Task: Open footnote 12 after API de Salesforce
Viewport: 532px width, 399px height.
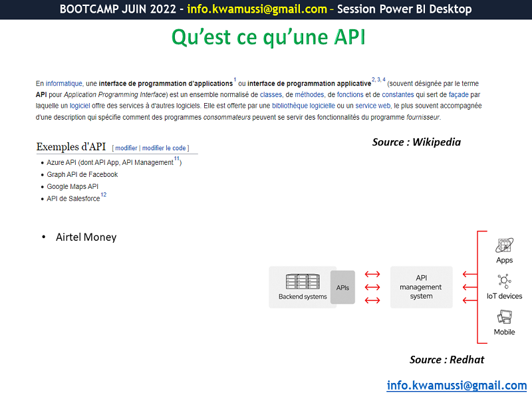Action: tap(103, 196)
